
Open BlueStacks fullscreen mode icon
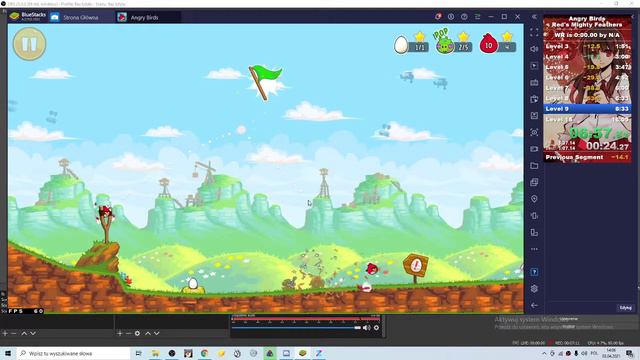(534, 33)
